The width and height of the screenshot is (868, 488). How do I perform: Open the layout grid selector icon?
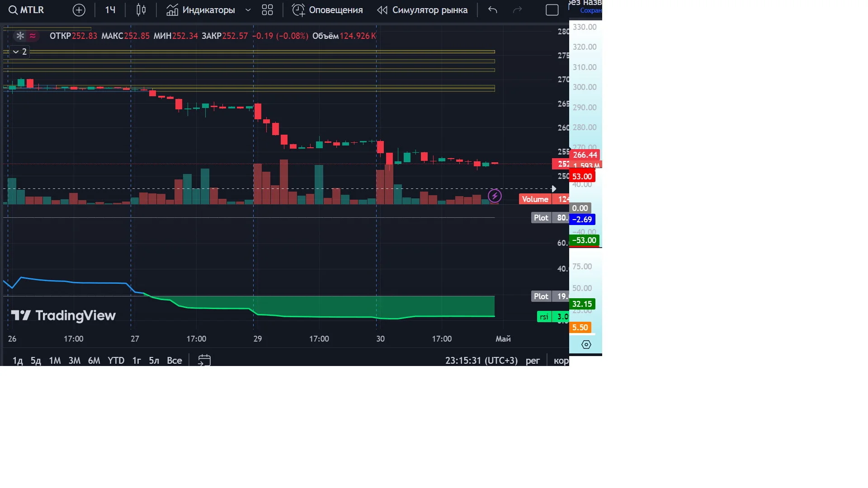267,10
